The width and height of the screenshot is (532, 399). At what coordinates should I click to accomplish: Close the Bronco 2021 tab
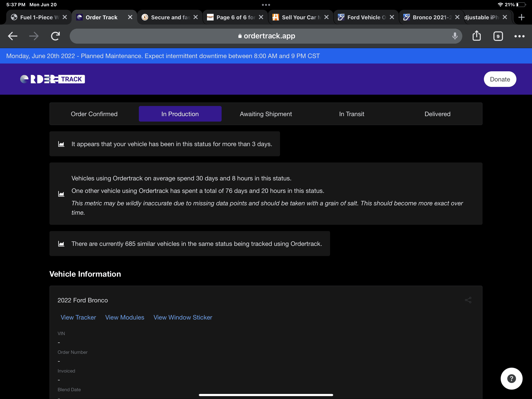point(457,17)
